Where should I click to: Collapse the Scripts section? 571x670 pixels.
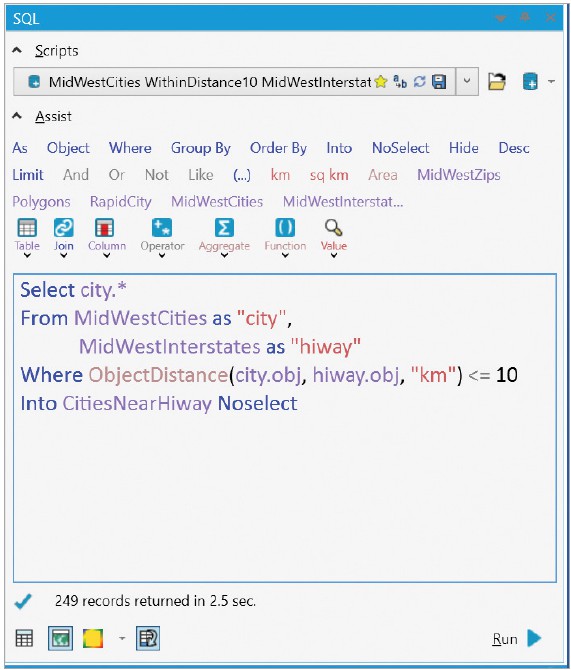tap(17, 50)
